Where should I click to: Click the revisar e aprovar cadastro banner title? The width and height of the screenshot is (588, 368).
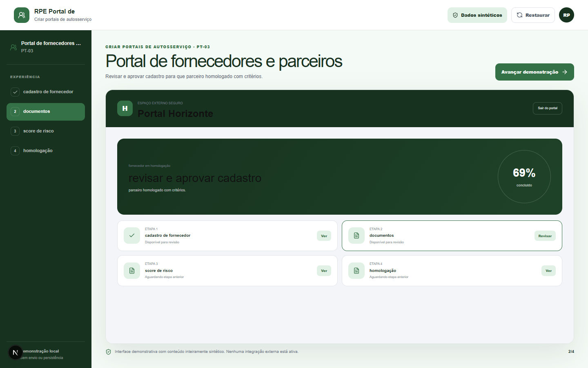pos(195,178)
